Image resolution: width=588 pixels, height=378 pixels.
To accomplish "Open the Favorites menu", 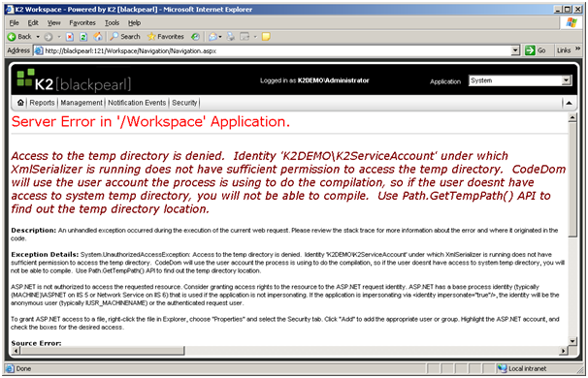I will [82, 23].
